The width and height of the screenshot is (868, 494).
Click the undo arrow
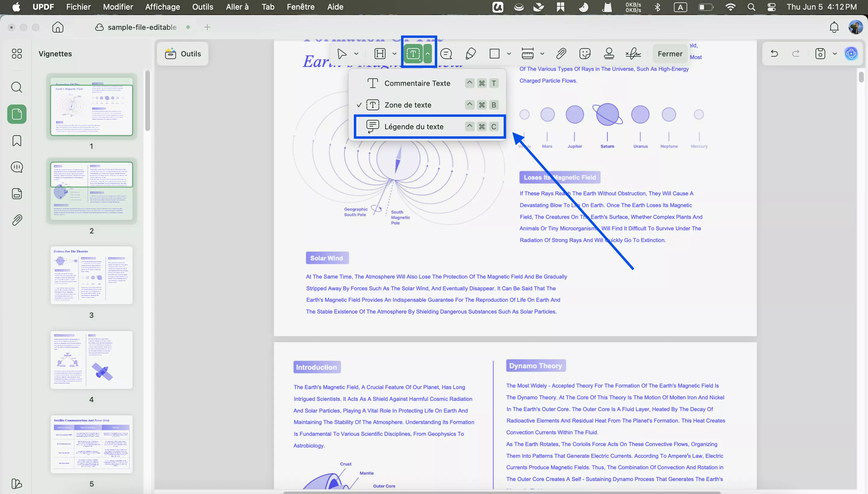pos(774,54)
